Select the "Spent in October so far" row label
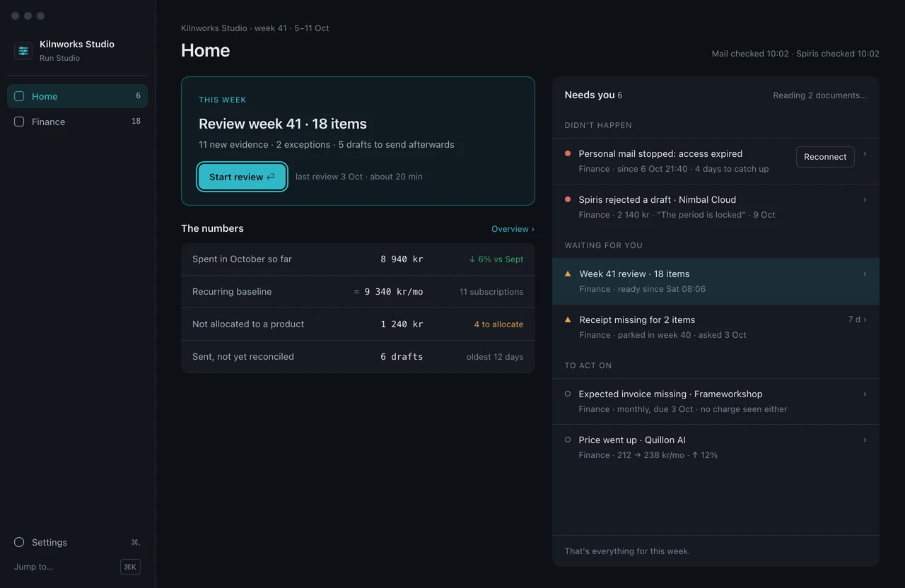Screen dimensions: 905x588 pos(242,259)
